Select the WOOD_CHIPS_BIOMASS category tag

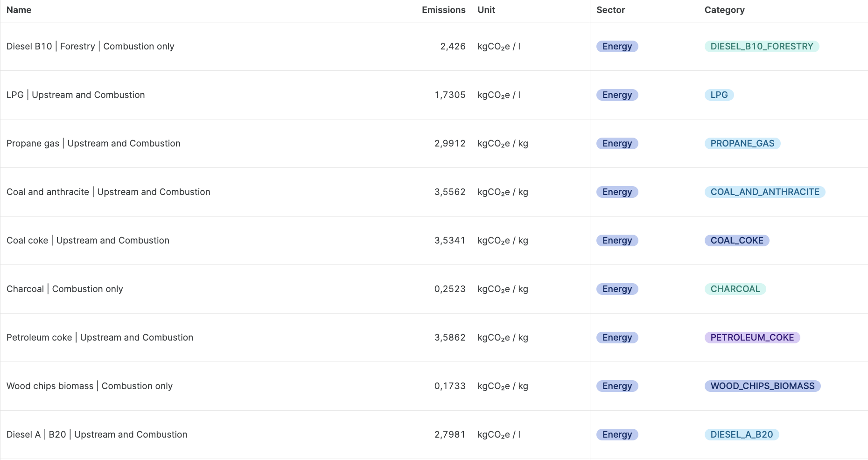pos(763,386)
